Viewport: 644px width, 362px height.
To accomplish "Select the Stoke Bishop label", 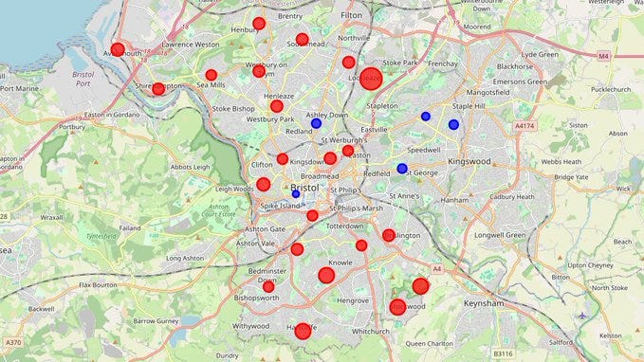I will click(233, 109).
